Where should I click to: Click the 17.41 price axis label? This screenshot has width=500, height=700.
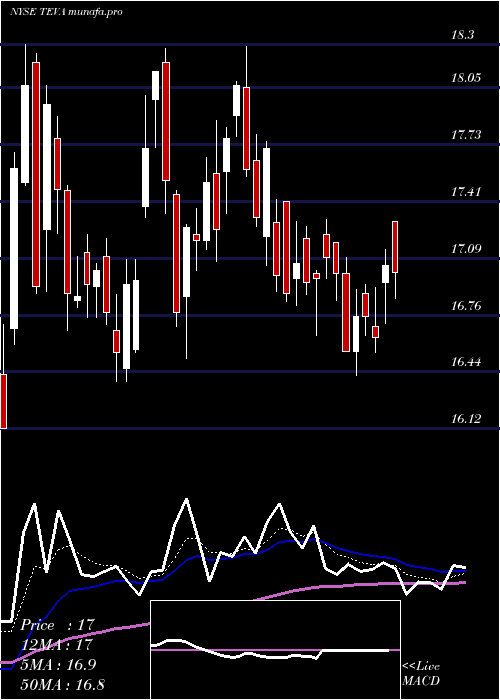tap(466, 192)
